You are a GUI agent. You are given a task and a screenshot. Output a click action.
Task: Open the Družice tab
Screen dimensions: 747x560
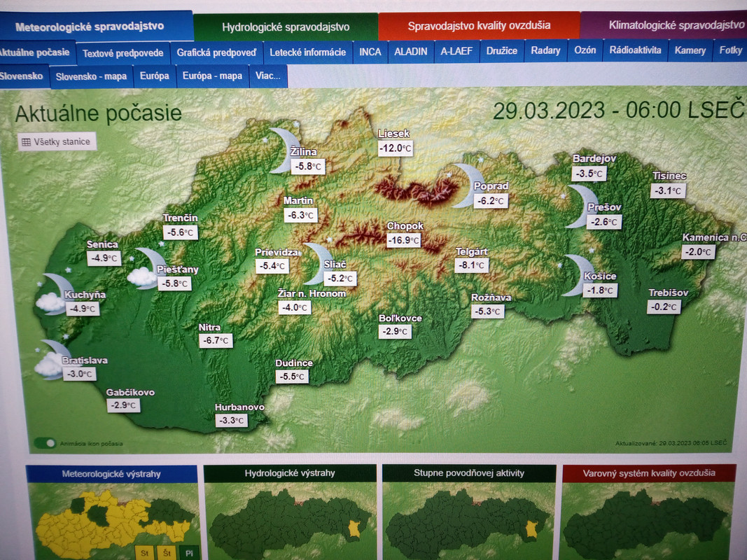[502, 50]
